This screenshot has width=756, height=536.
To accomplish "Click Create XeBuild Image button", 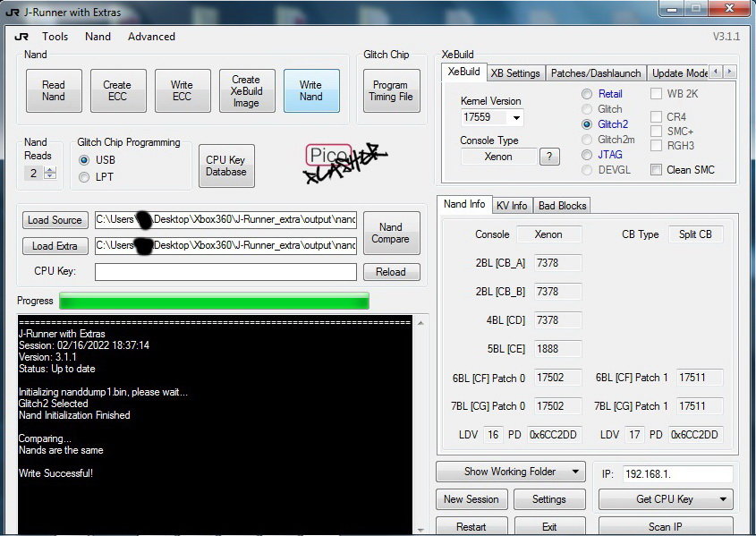I will (247, 90).
